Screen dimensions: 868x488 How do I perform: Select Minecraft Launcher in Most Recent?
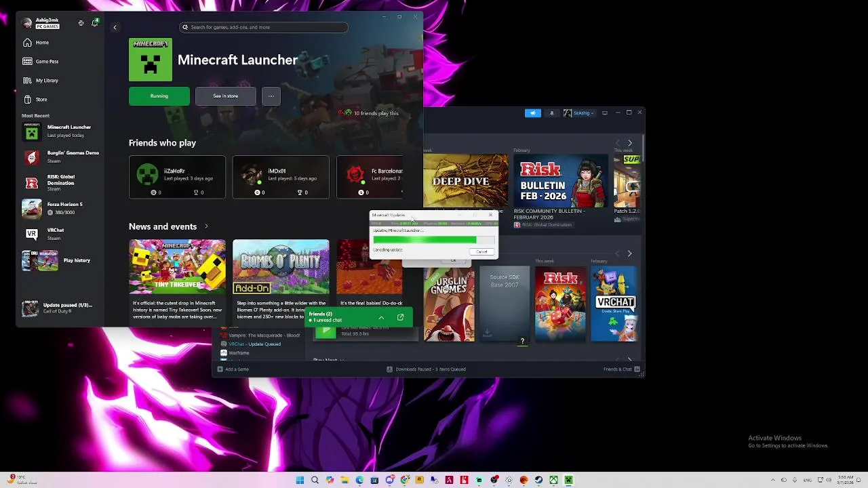pos(60,131)
